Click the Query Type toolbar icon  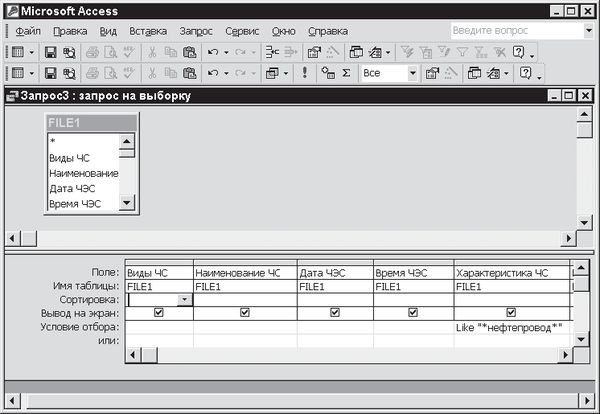(x=272, y=73)
